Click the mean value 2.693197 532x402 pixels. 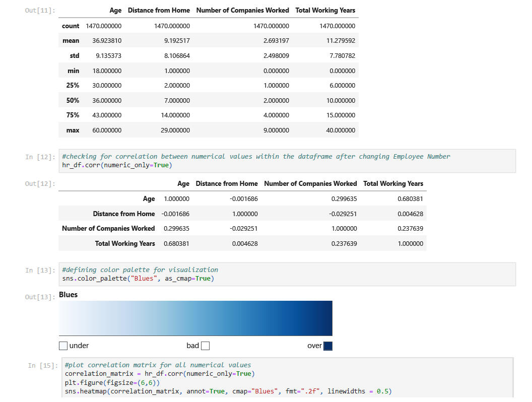pyautogui.click(x=276, y=41)
